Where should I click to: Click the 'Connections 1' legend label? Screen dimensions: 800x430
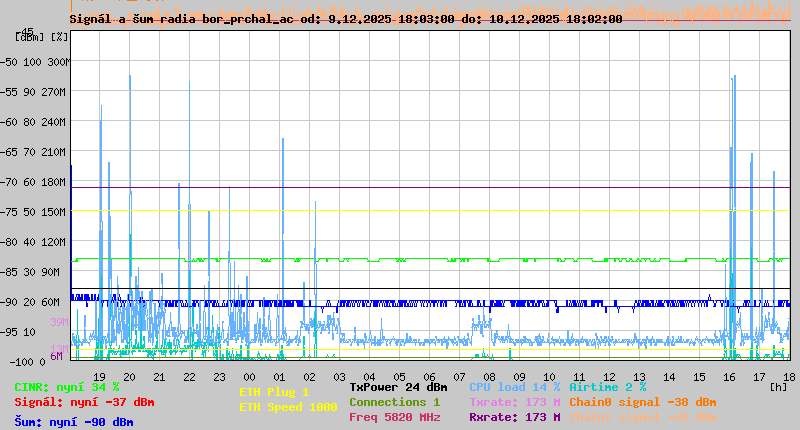point(394,402)
